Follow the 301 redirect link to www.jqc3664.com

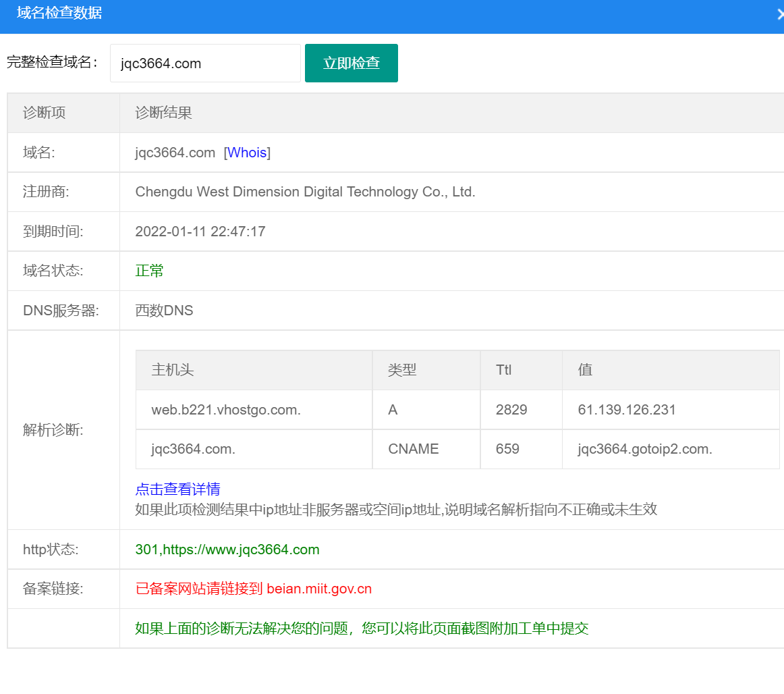coord(226,549)
